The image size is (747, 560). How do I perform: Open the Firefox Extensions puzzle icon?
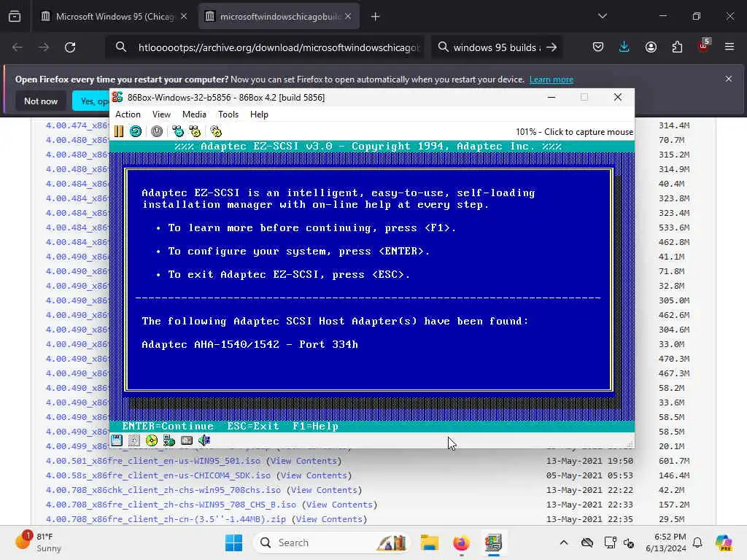[677, 47]
